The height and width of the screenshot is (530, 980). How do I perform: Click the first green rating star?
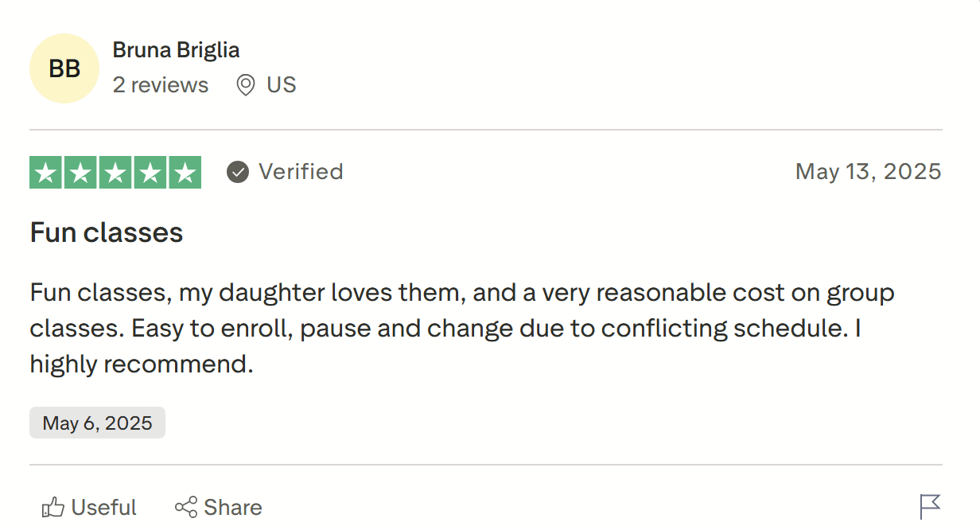[45, 173]
